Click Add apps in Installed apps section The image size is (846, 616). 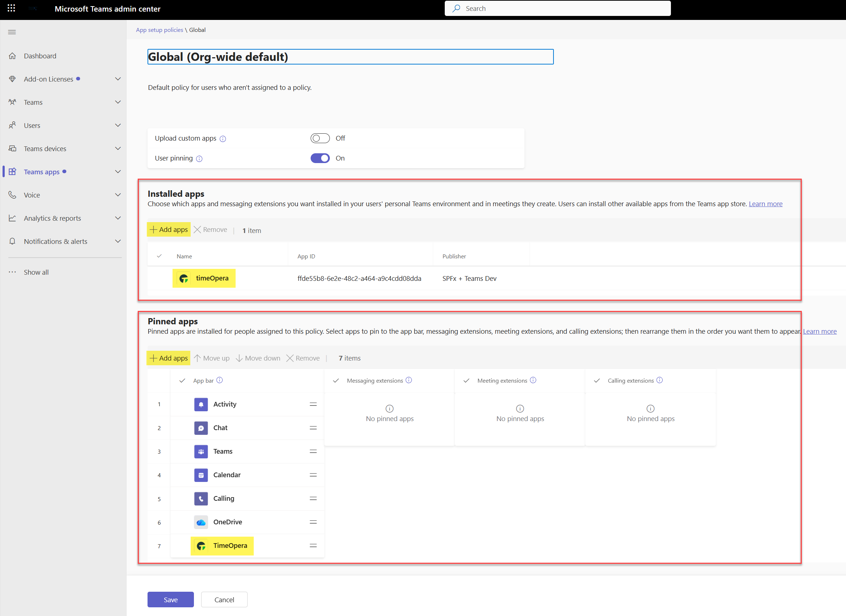tap(169, 229)
